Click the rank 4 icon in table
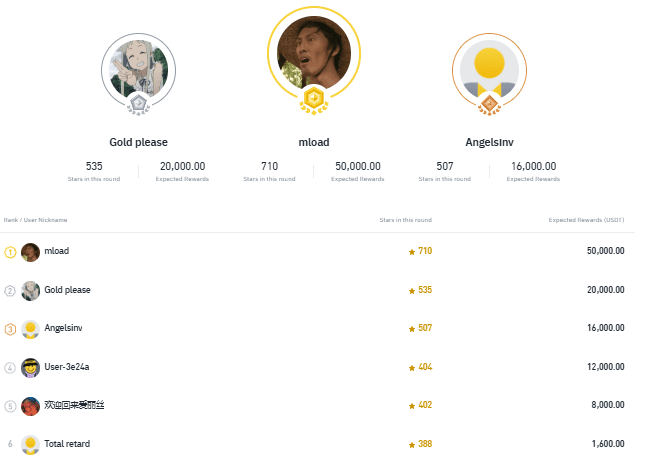This screenshot has height=468, width=652. click(x=11, y=367)
